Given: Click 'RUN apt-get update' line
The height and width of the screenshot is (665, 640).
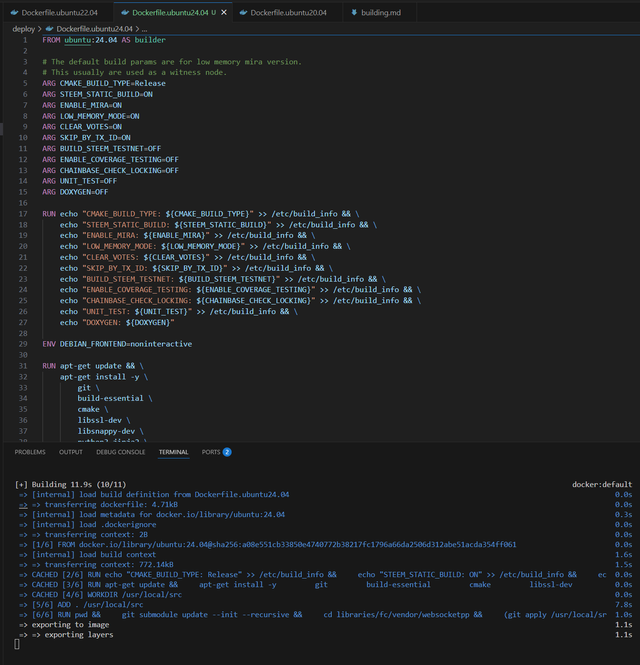Looking at the screenshot, I should (93, 366).
